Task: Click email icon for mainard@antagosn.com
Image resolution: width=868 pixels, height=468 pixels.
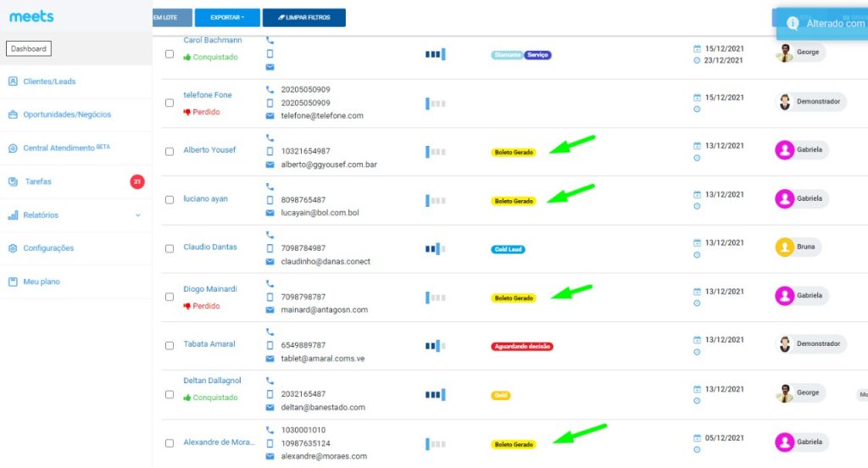Action: point(270,310)
